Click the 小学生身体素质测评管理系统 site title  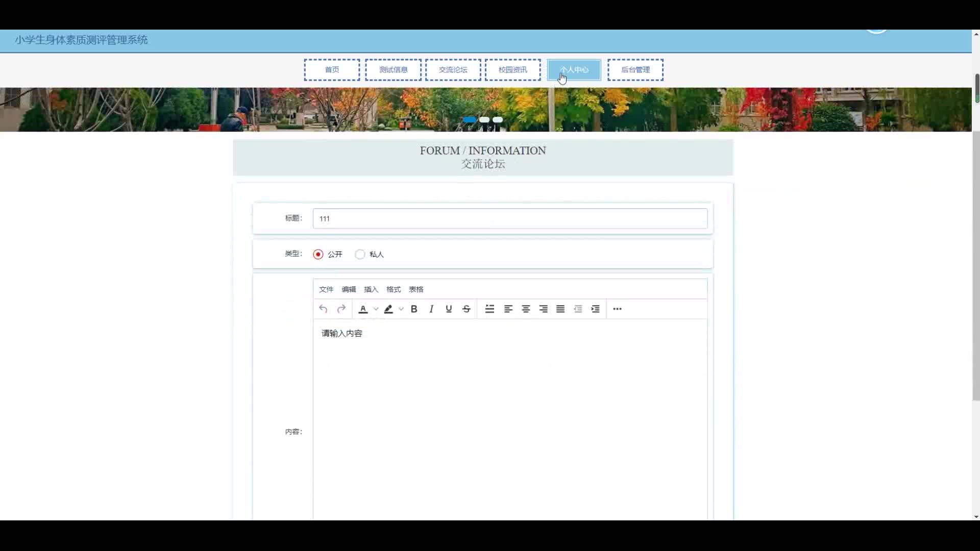tap(81, 40)
